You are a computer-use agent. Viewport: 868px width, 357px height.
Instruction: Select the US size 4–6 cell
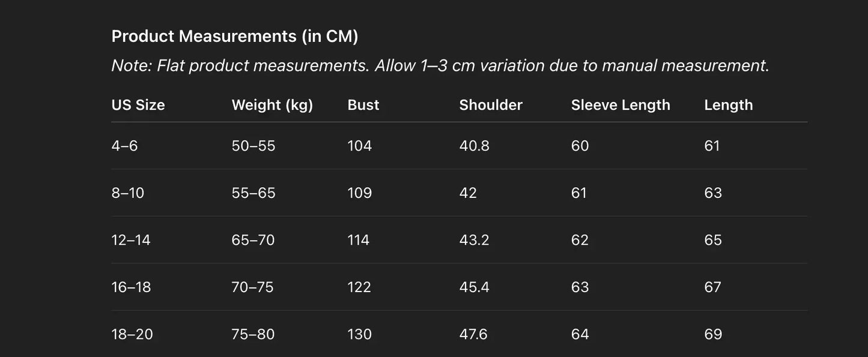click(x=124, y=146)
